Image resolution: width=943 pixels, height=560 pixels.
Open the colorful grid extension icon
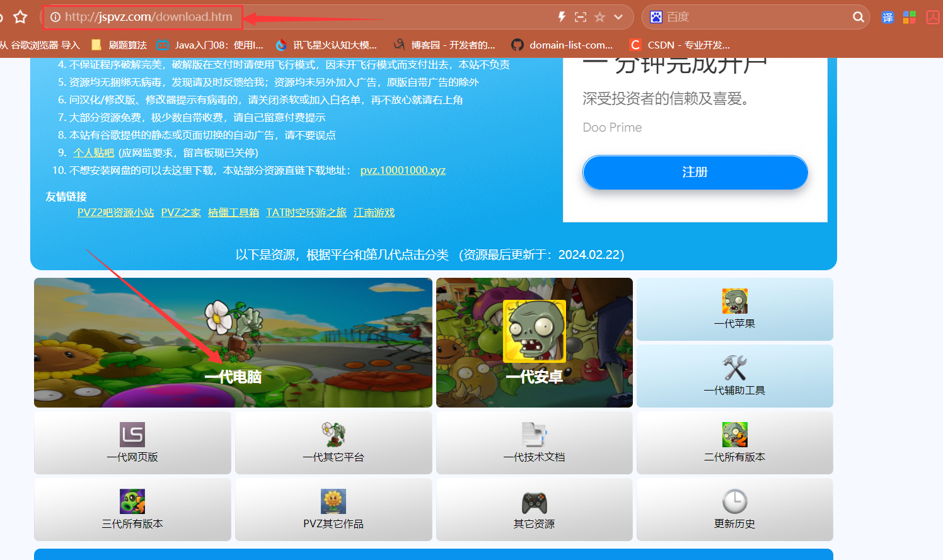point(909,18)
